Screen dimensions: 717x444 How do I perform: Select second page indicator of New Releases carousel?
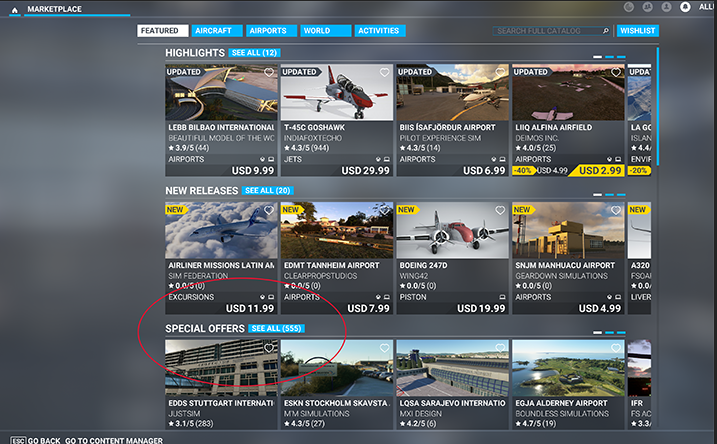(609, 195)
